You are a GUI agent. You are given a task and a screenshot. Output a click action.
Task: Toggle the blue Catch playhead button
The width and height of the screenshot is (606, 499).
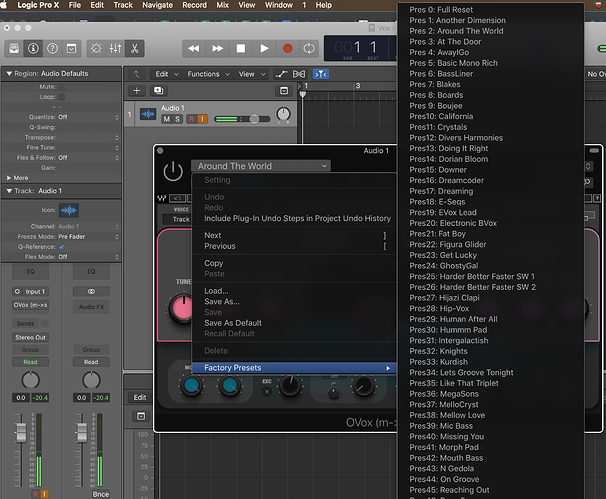tap(321, 74)
